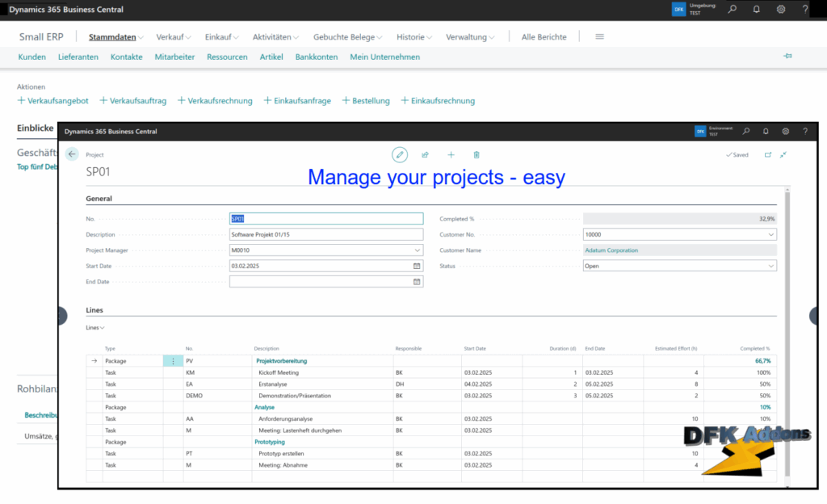Open the Bankkonten tab
The height and width of the screenshot is (504, 827).
coord(317,57)
